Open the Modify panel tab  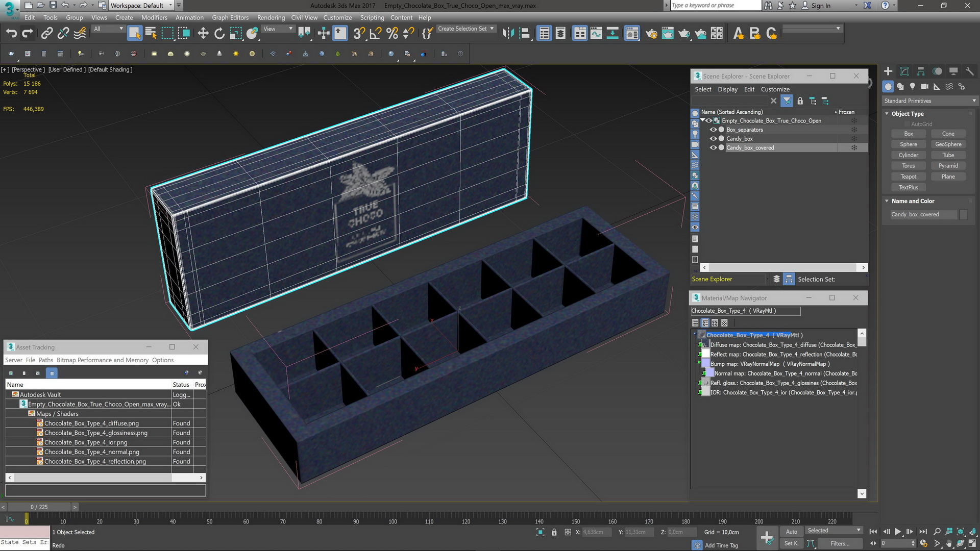click(x=904, y=71)
